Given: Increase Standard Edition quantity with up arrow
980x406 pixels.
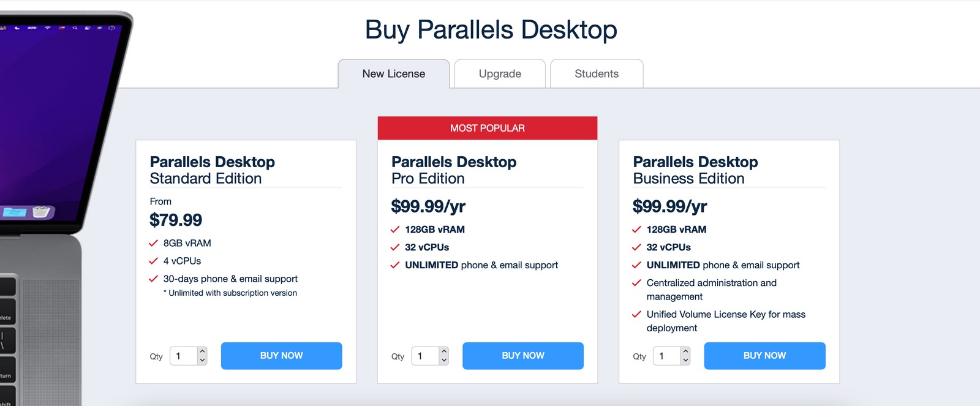Looking at the screenshot, I should pos(202,351).
